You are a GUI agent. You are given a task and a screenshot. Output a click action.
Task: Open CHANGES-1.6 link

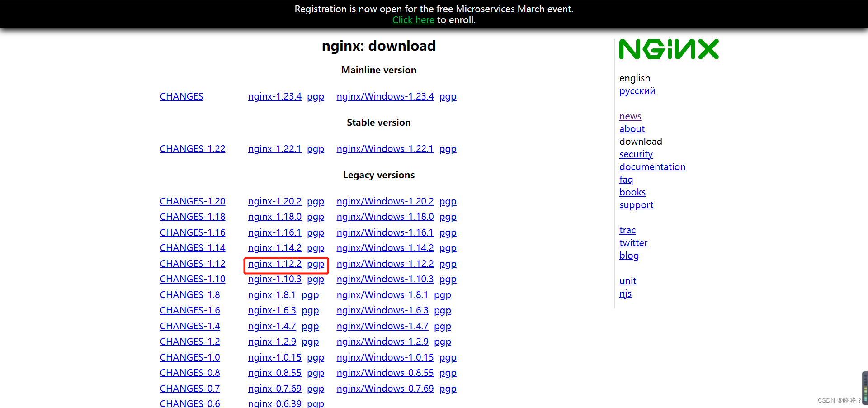[x=189, y=310]
